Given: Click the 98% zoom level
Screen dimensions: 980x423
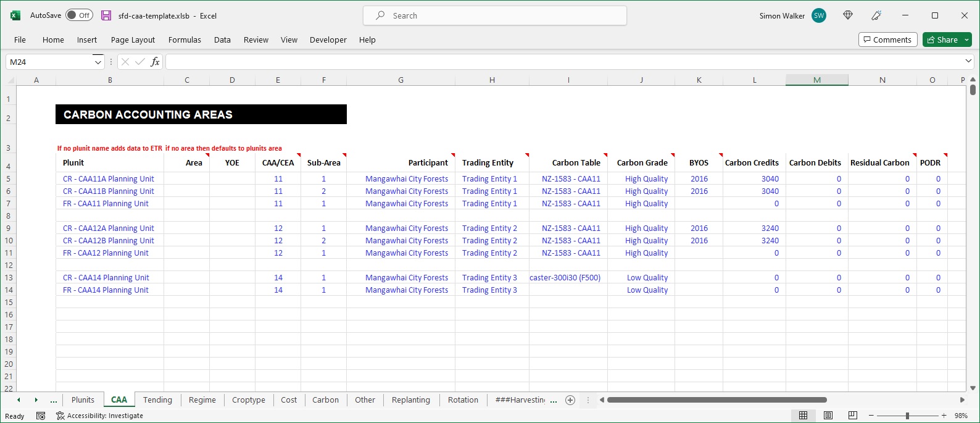Looking at the screenshot, I should point(961,416).
